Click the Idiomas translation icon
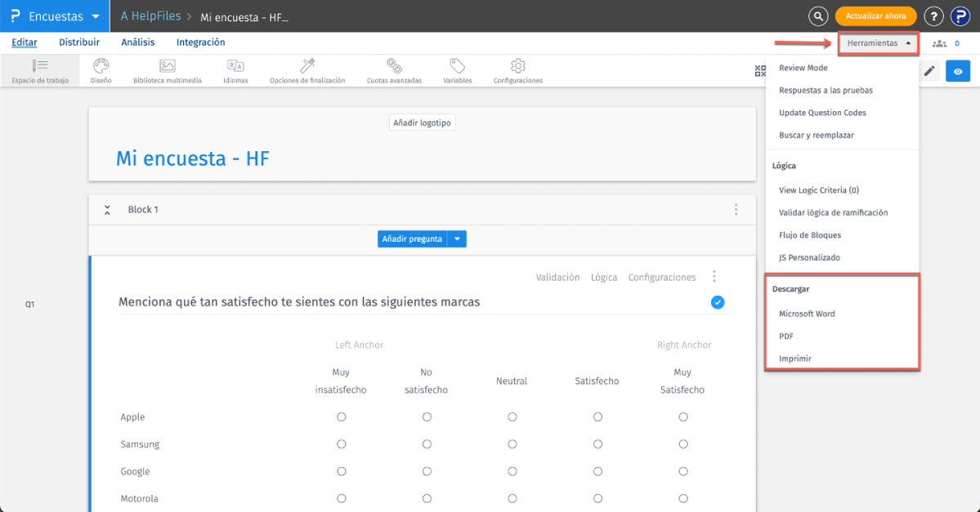 [235, 67]
